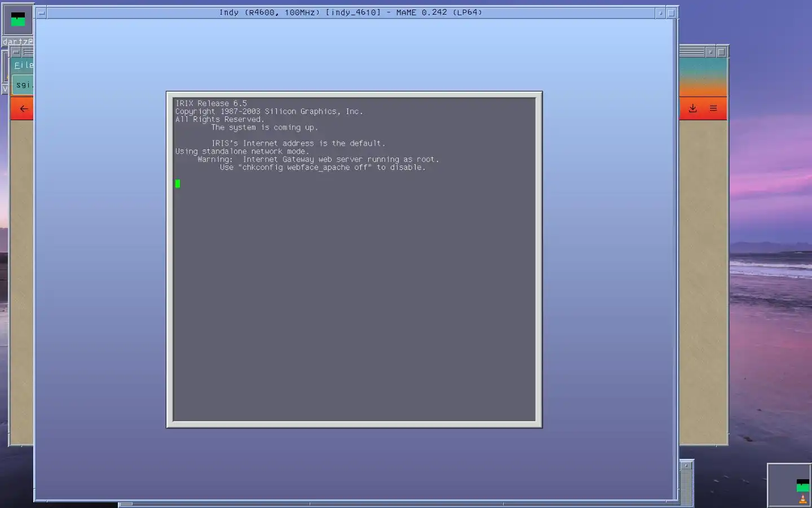This screenshot has height=508, width=812.
Task: Click the IRIX terminal's green cursor
Action: pyautogui.click(x=178, y=183)
